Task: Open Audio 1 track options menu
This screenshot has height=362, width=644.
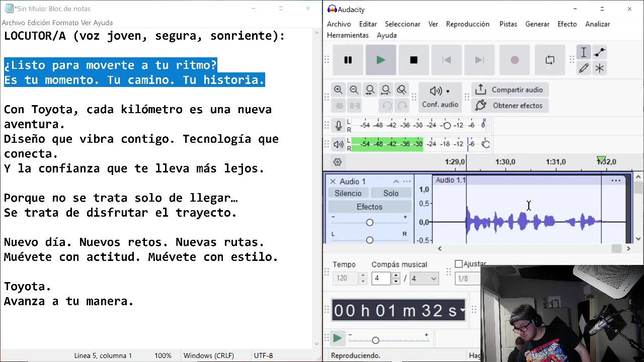Action: point(407,182)
